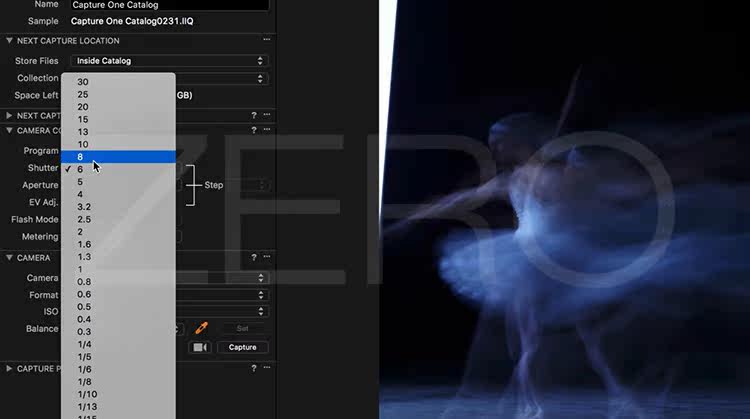Pick shutter value 0.4
This screenshot has width=750, height=419.
[118, 319]
